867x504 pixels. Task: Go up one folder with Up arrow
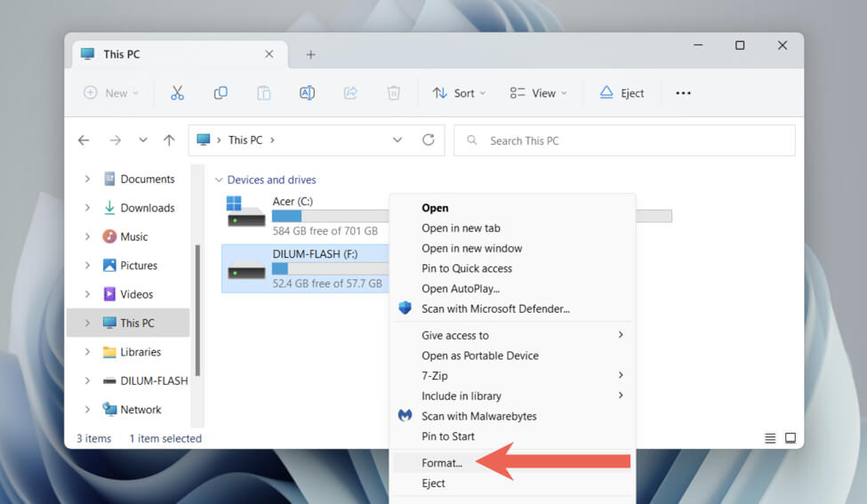pos(169,140)
